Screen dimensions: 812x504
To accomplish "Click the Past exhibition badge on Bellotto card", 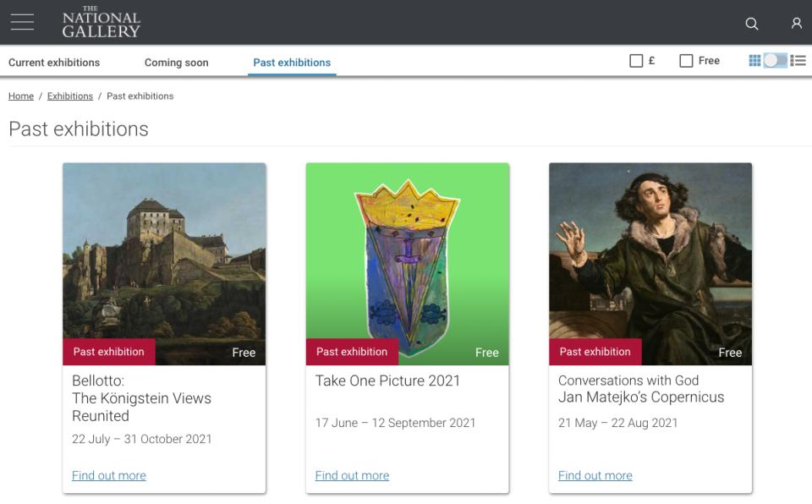I will click(x=109, y=352).
